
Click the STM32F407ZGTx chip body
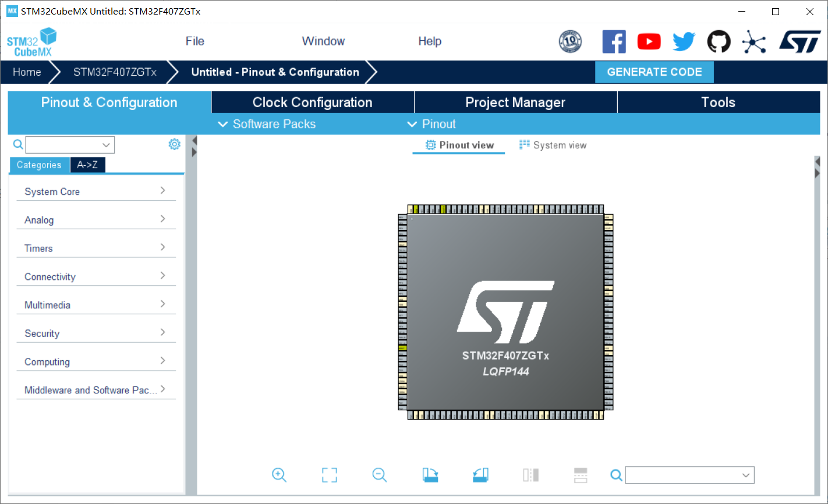[x=505, y=311]
